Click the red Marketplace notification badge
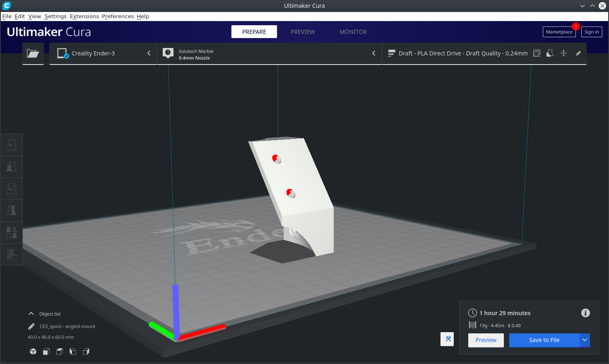This screenshot has width=609, height=364. coord(575,26)
